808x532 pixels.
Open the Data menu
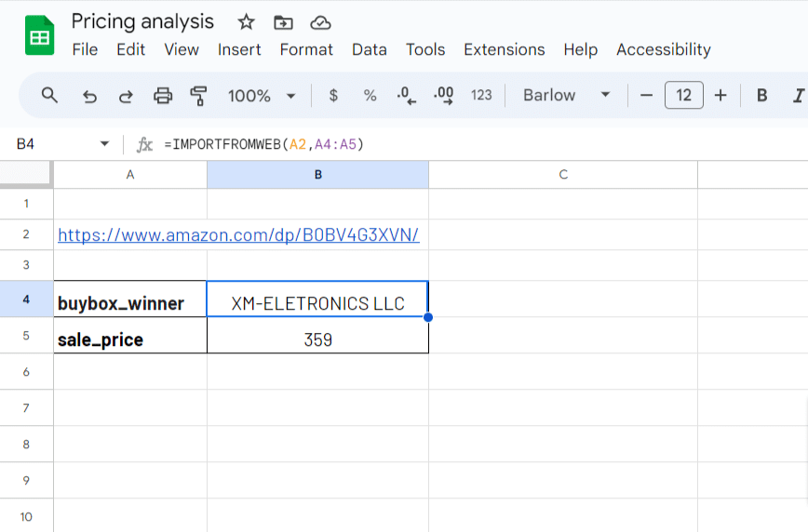(369, 49)
